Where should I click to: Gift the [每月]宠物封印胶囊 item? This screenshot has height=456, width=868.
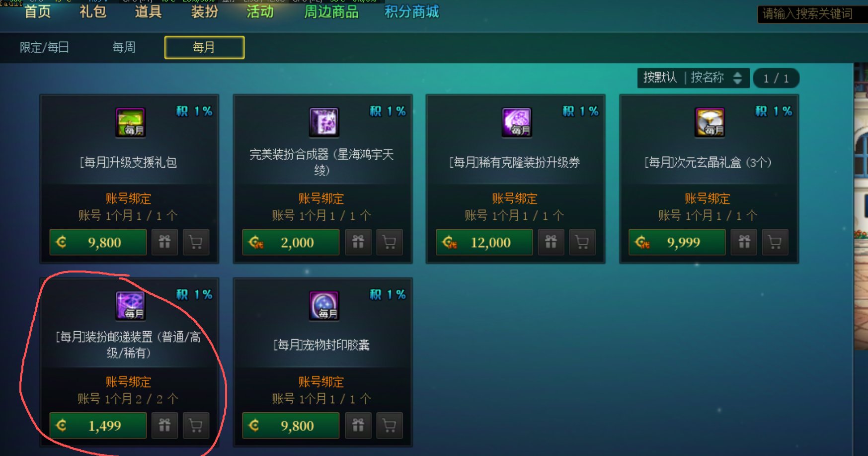pyautogui.click(x=358, y=425)
